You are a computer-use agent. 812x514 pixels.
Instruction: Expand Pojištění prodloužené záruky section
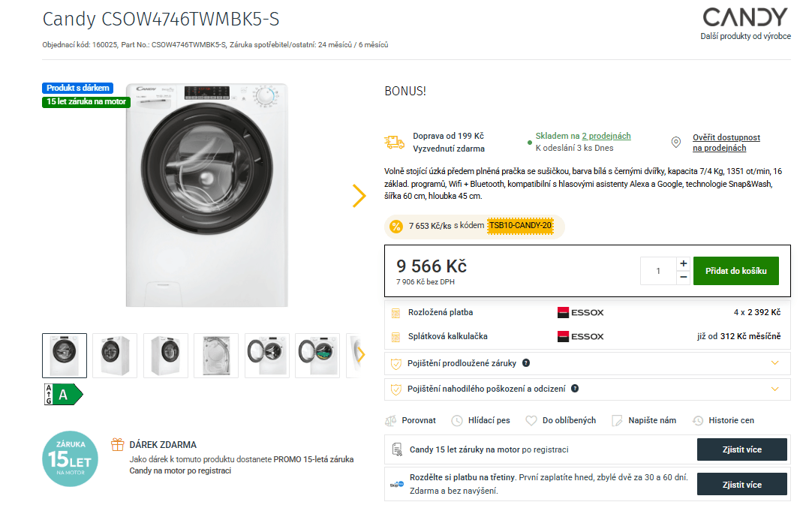click(x=775, y=363)
